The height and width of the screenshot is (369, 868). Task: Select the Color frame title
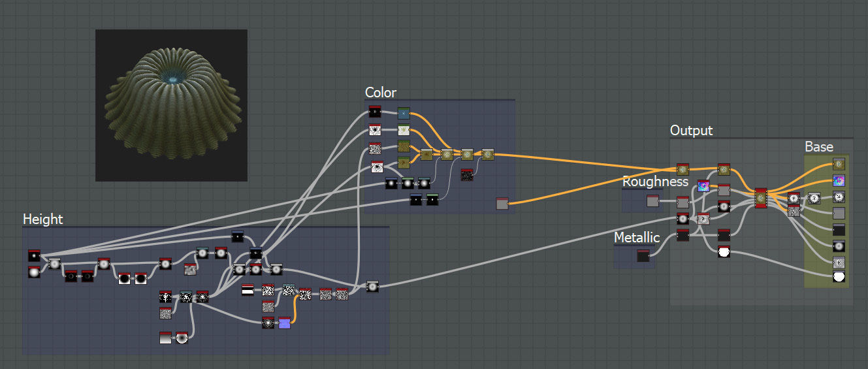pyautogui.click(x=381, y=93)
